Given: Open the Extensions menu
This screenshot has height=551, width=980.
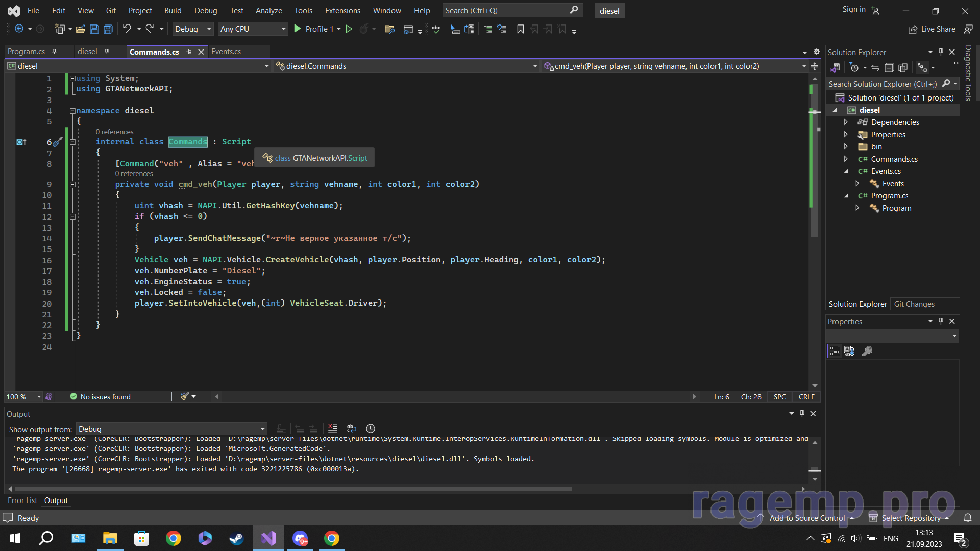Looking at the screenshot, I should point(342,10).
